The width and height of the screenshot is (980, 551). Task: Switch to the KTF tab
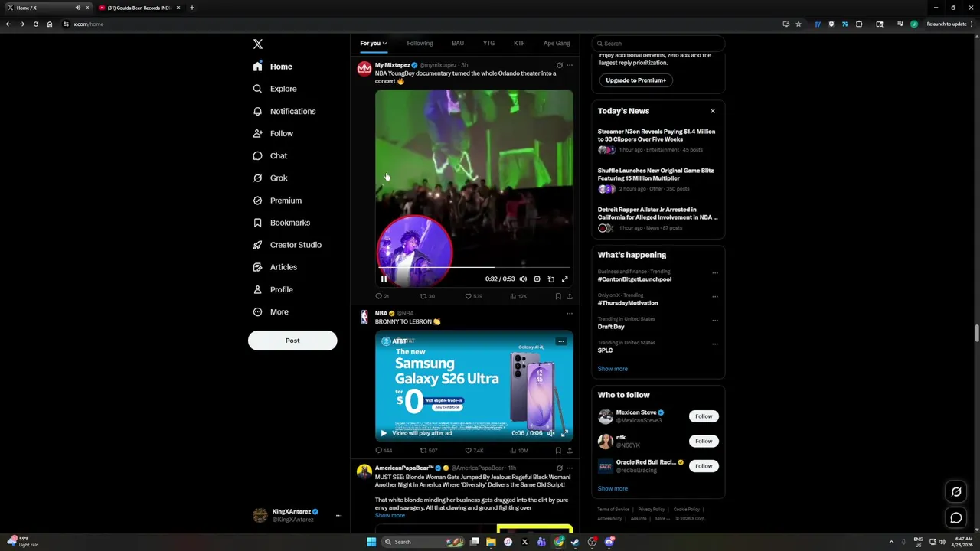click(519, 44)
